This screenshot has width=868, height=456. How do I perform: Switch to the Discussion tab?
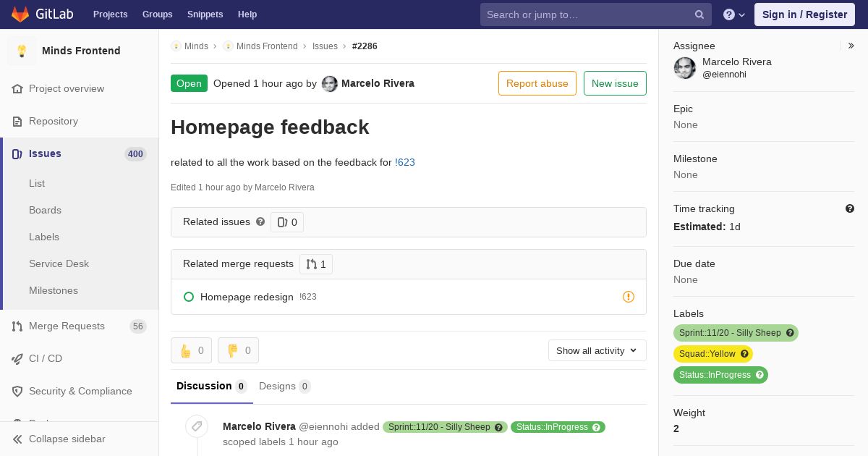[212, 387]
